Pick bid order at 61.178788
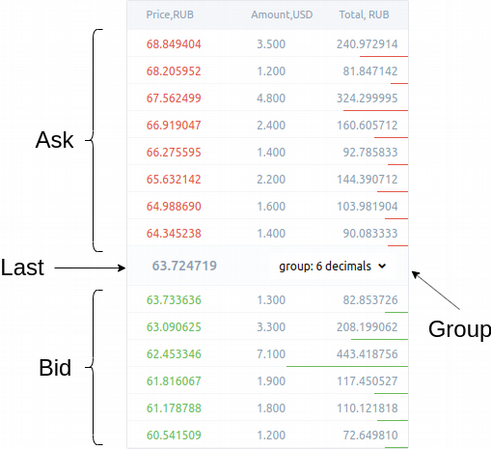This screenshot has height=450, width=491. 174,408
